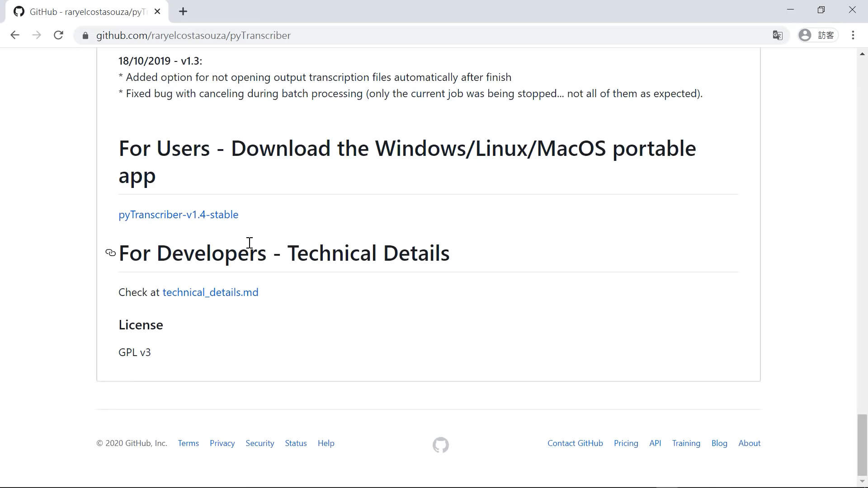Click the GitHub Octocat footer logo
The width and height of the screenshot is (868, 488).
click(x=440, y=445)
